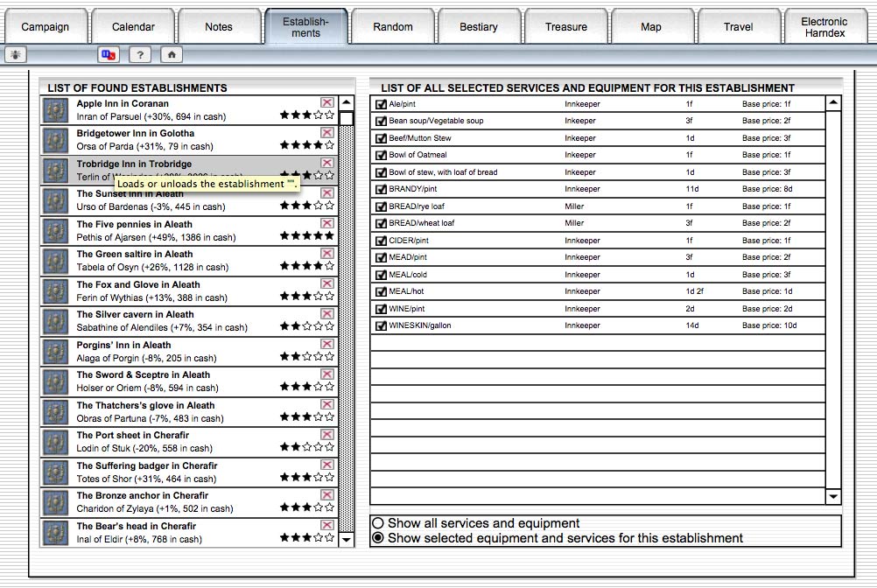Image resolution: width=877 pixels, height=588 pixels.
Task: Select The Bronze anchor in Cherafir entry
Action: (189, 502)
